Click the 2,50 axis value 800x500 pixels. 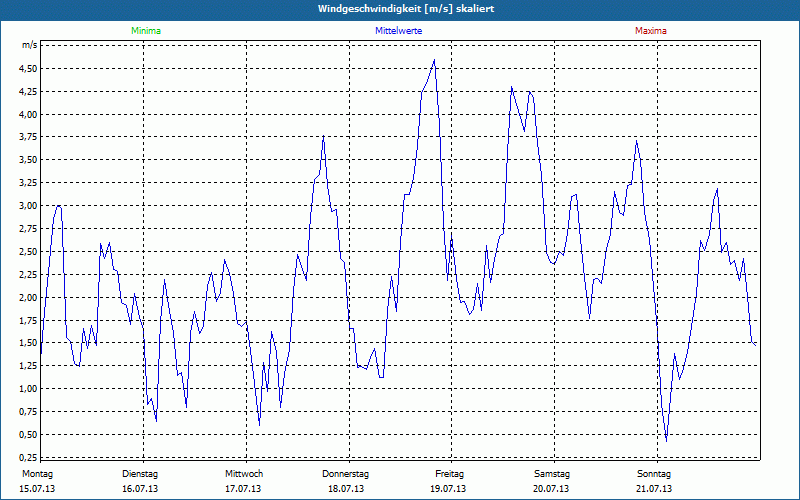[29, 252]
